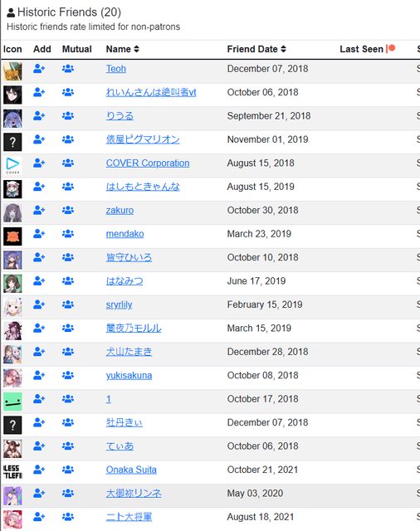Sort the table by Friend Date
This screenshot has height=531, width=420.
tap(256, 49)
